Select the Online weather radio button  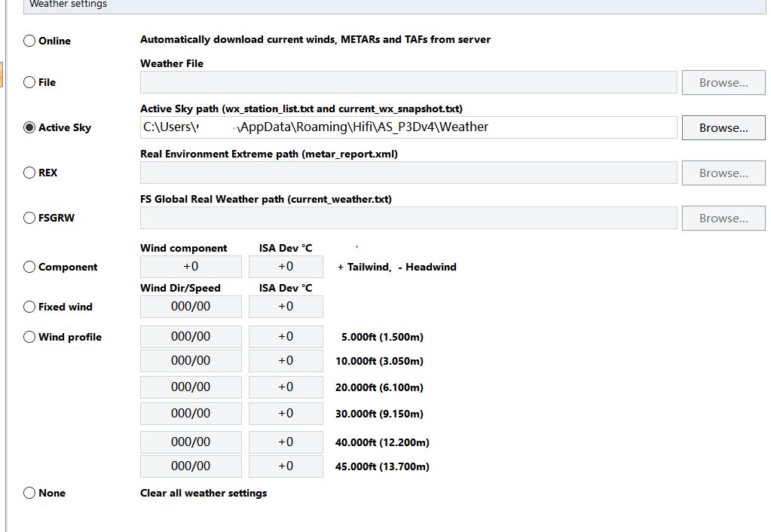point(29,41)
